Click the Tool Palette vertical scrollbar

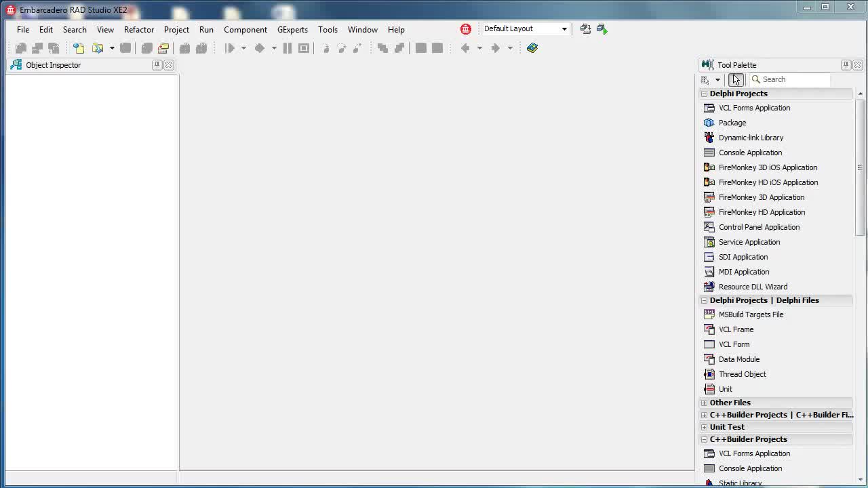click(x=860, y=167)
